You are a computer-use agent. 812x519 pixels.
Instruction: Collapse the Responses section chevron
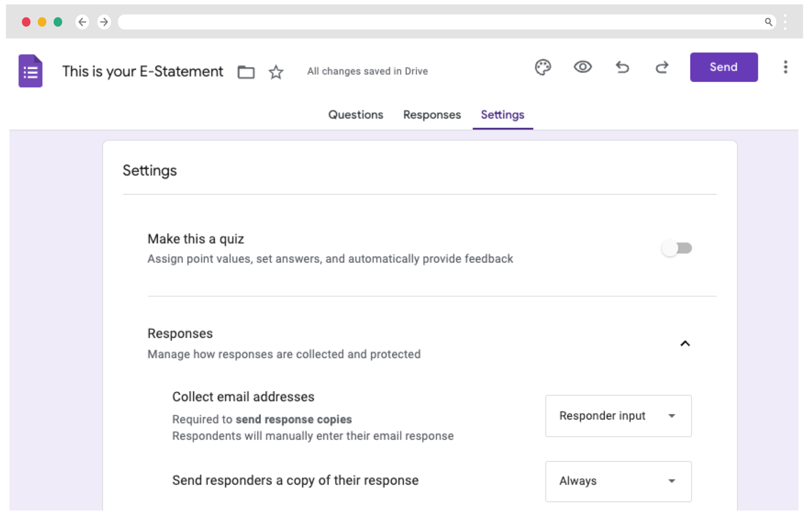(685, 343)
